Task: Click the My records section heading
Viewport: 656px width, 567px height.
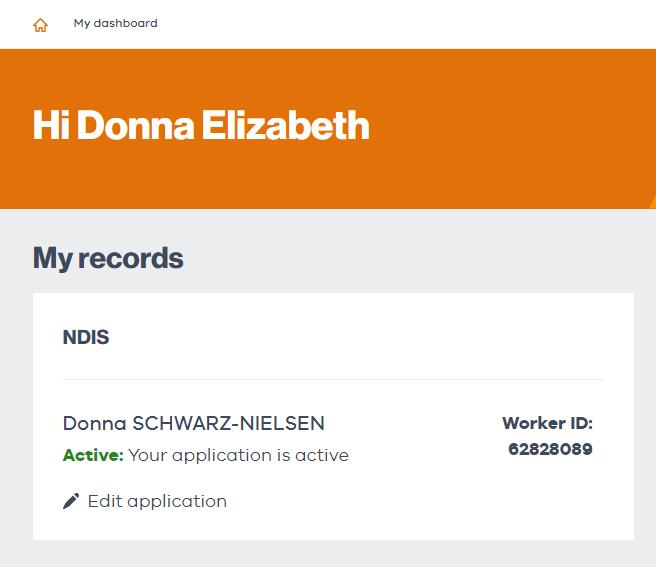Action: 108,258
